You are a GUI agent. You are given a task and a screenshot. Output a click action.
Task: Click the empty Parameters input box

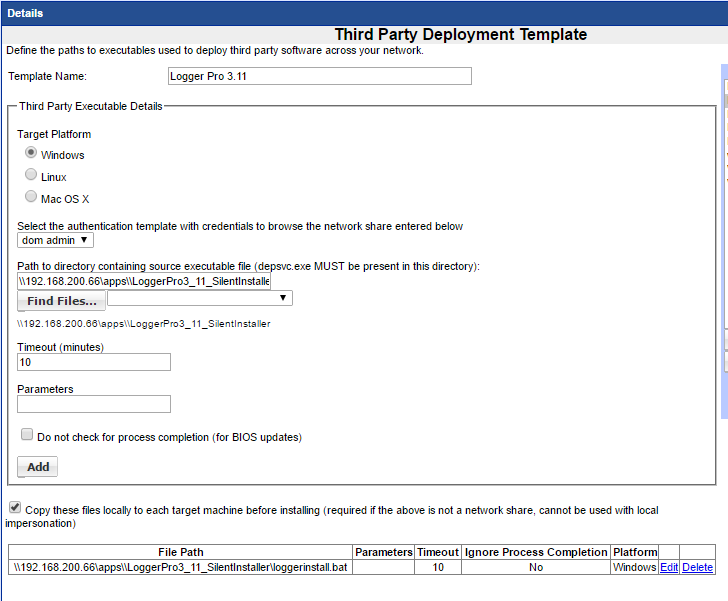pos(94,404)
